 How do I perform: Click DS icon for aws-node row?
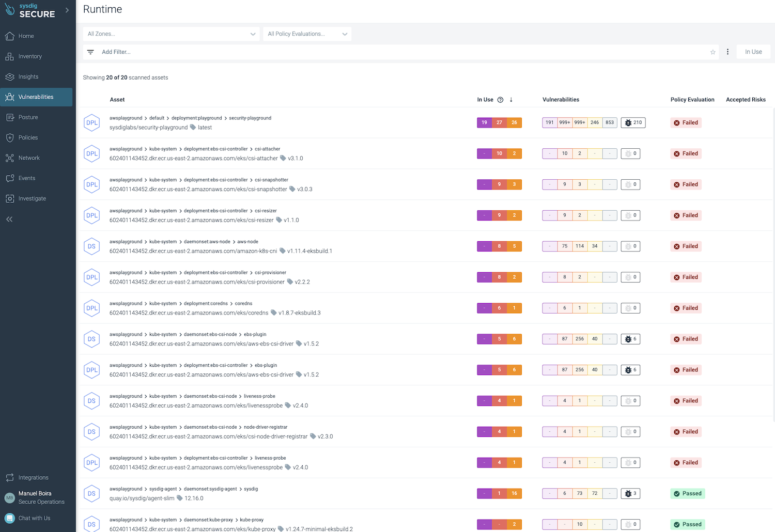click(91, 246)
